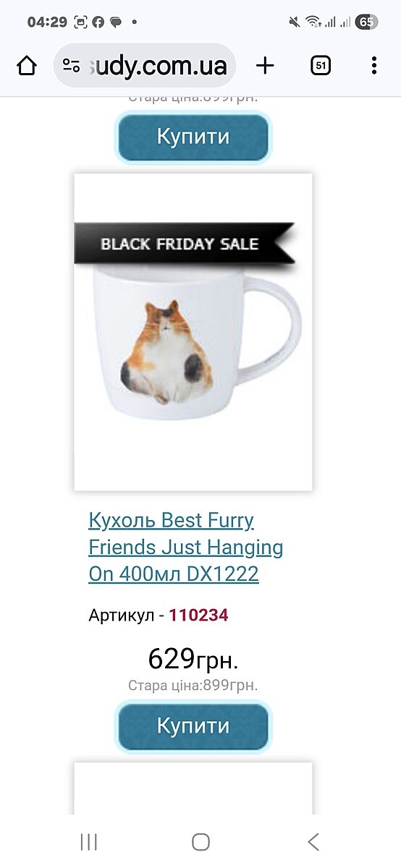
Task: Tap the Android recent apps button
Action: [x=89, y=841]
